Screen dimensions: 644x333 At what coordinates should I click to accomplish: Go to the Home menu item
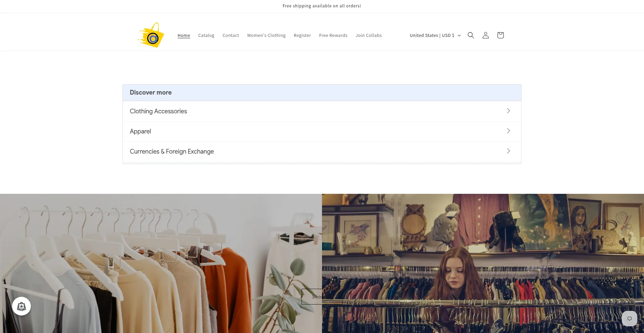point(183,35)
